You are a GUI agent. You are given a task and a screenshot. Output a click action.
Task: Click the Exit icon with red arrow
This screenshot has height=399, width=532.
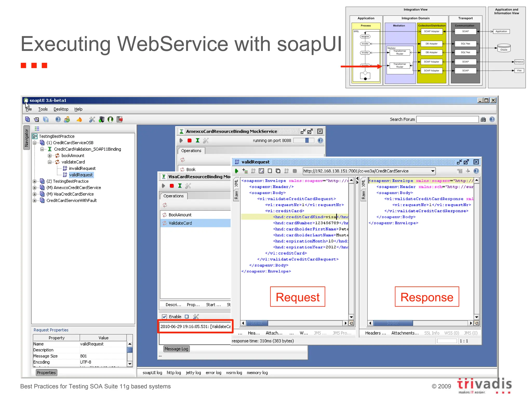coord(120,119)
